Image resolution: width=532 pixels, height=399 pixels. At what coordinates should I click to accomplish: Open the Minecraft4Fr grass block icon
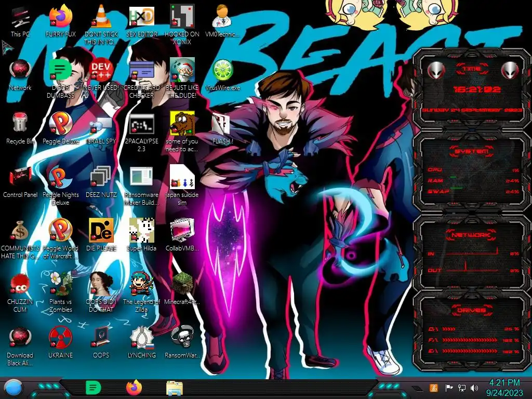(182, 289)
